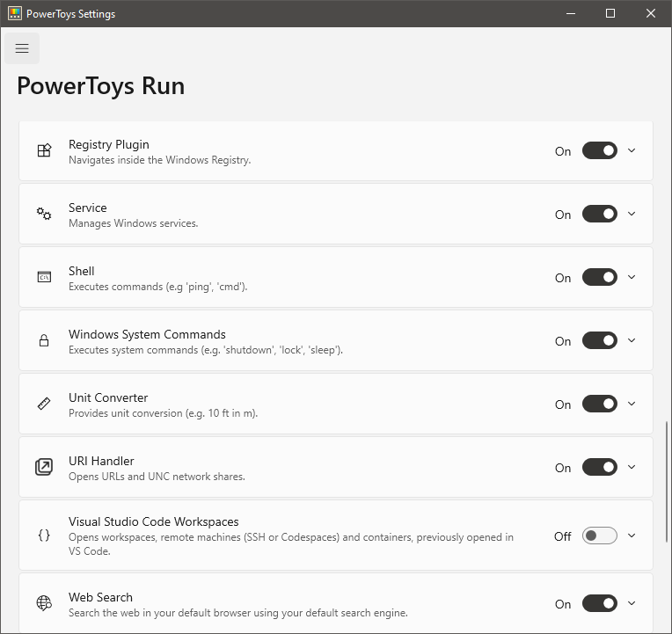The image size is (672, 634).
Task: Click the 'Off' label for VS Code Workspaces
Action: pos(562,536)
